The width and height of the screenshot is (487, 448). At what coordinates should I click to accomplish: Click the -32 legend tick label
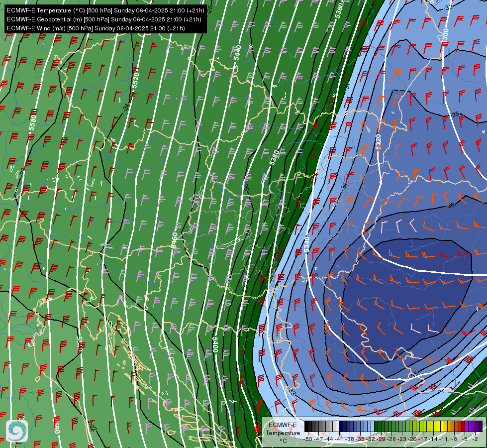pos(371,439)
